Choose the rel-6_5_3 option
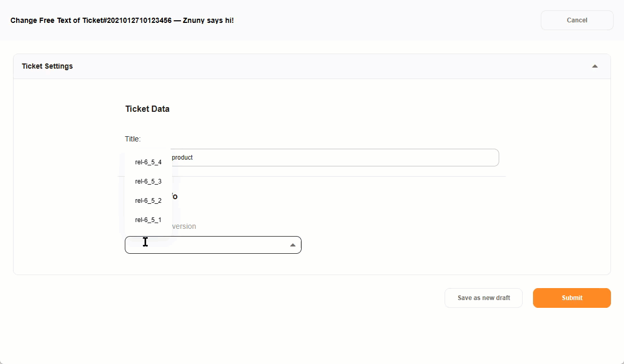The image size is (624, 364). point(148,181)
